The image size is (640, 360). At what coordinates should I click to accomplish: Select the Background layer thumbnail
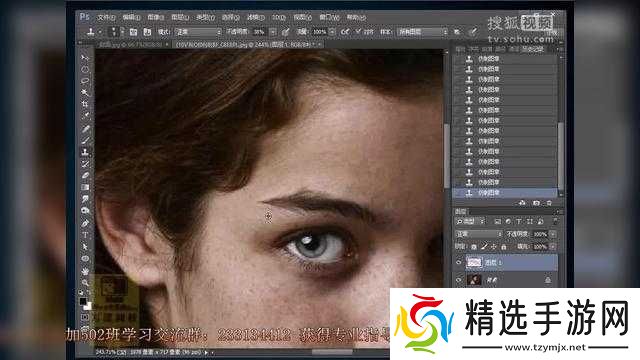474,280
